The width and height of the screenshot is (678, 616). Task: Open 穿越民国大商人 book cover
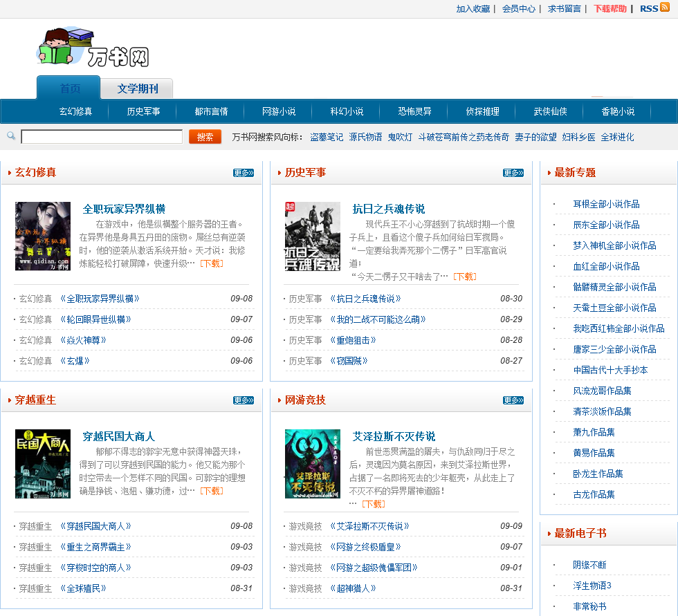pos(43,463)
